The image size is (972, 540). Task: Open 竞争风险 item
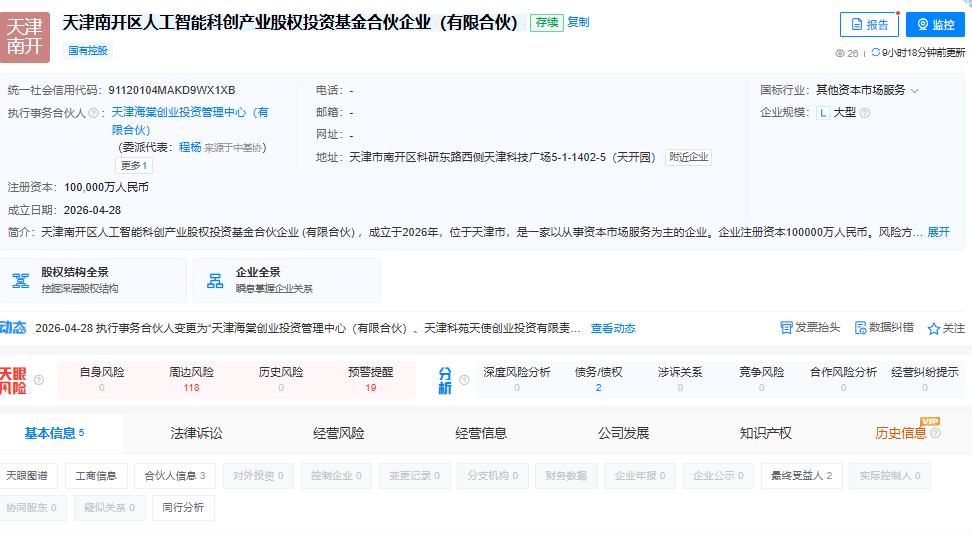[762, 379]
